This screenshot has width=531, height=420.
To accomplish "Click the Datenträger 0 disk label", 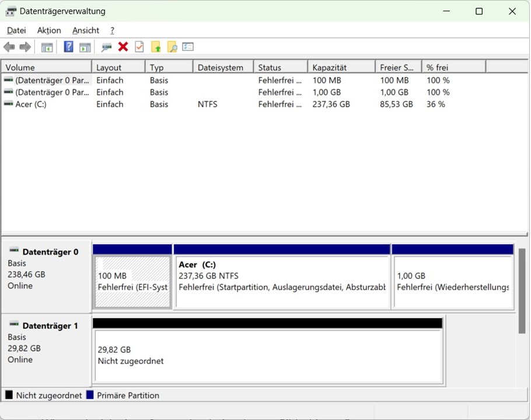I will 50,252.
